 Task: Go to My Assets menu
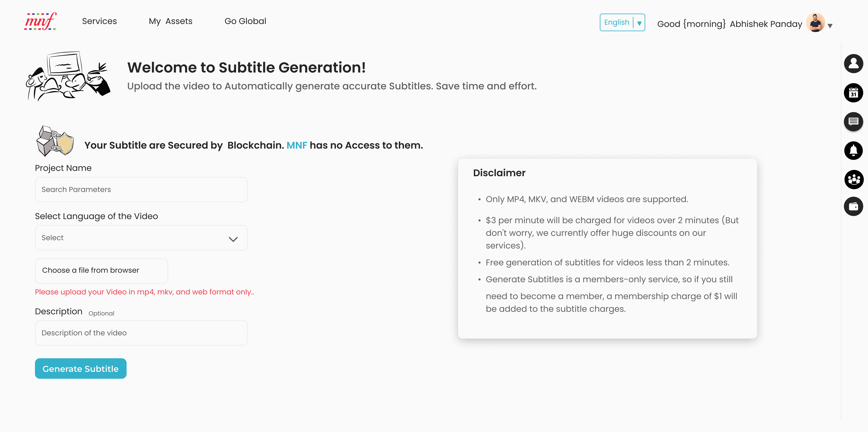170,21
